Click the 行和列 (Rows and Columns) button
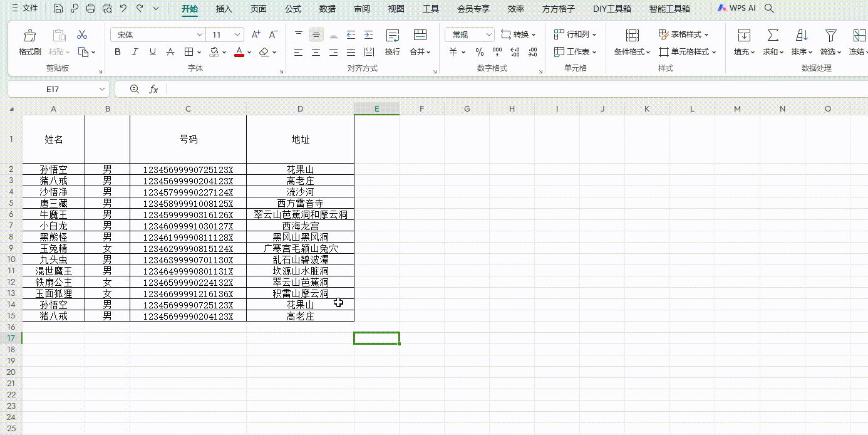 pos(576,34)
